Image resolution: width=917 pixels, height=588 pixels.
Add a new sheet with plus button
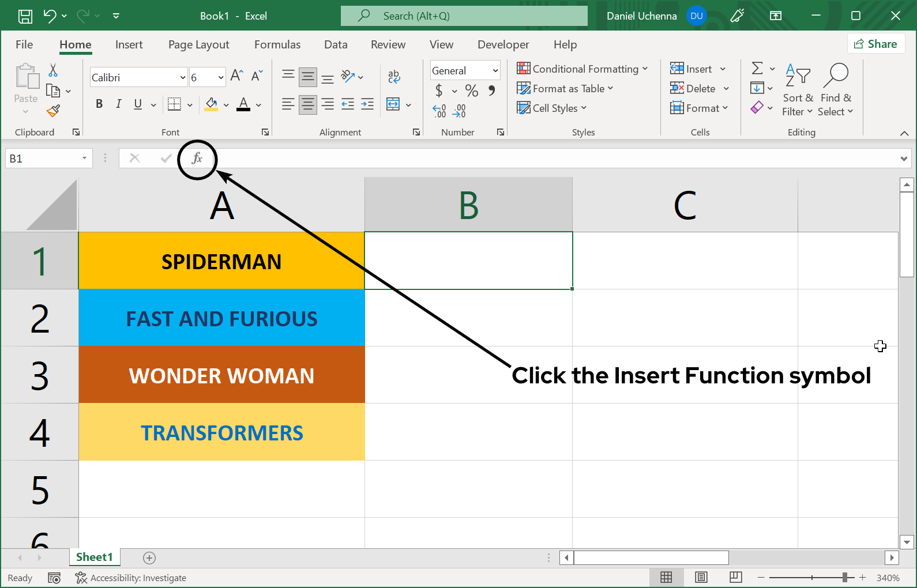(x=149, y=557)
